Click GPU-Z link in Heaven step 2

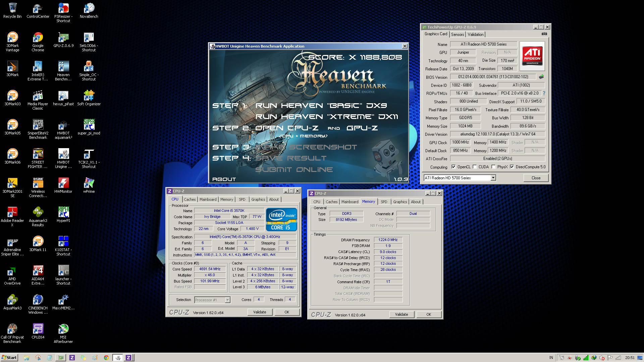click(362, 128)
